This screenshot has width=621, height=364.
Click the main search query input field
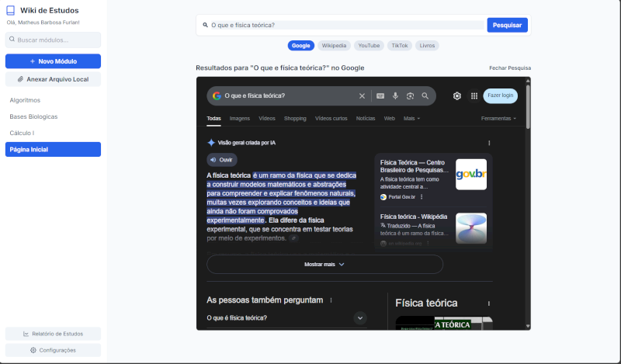346,25
